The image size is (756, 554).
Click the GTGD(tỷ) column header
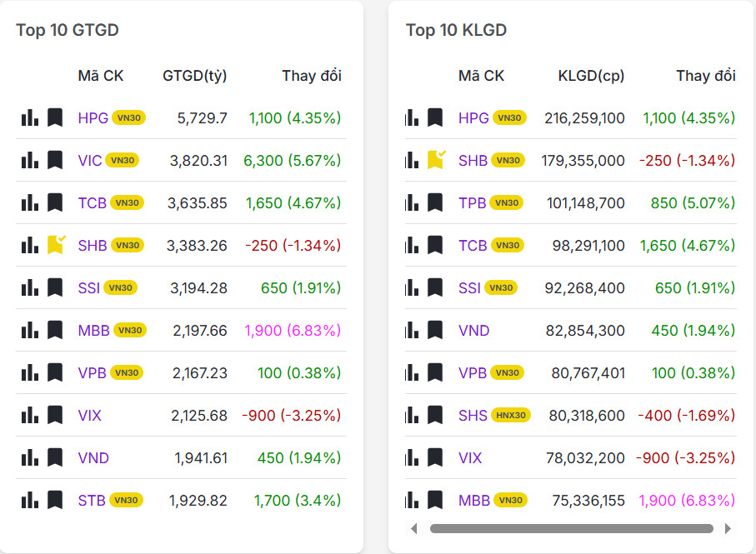195,76
